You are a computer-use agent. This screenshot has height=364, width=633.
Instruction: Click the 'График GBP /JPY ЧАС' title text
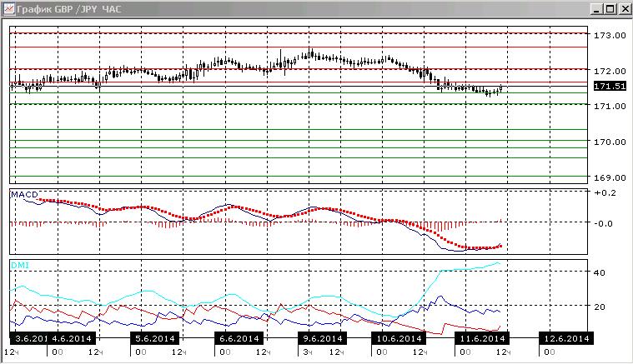pyautogui.click(x=69, y=9)
